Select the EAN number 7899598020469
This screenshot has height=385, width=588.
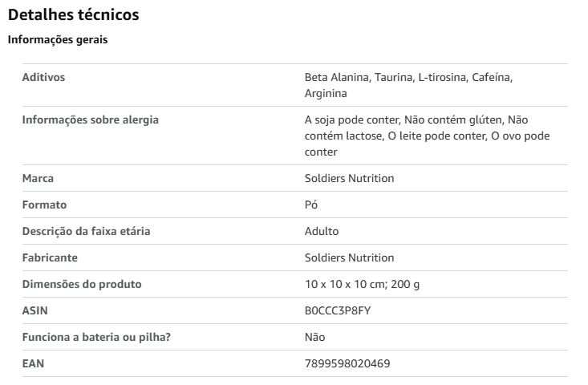[347, 364]
